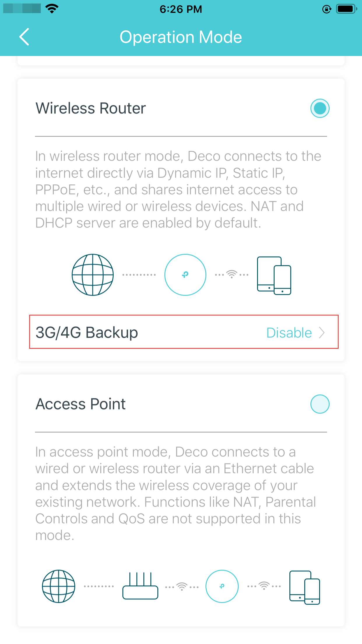The width and height of the screenshot is (362, 644).
Task: Tap the Deco circle icon in Wireless Router diagram
Action: pyautogui.click(x=185, y=275)
